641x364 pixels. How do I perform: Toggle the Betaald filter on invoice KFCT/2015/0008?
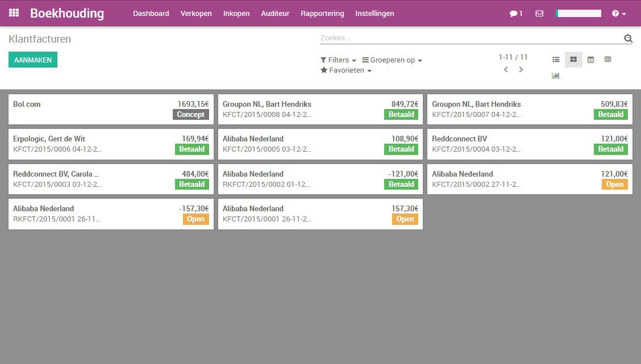[401, 115]
